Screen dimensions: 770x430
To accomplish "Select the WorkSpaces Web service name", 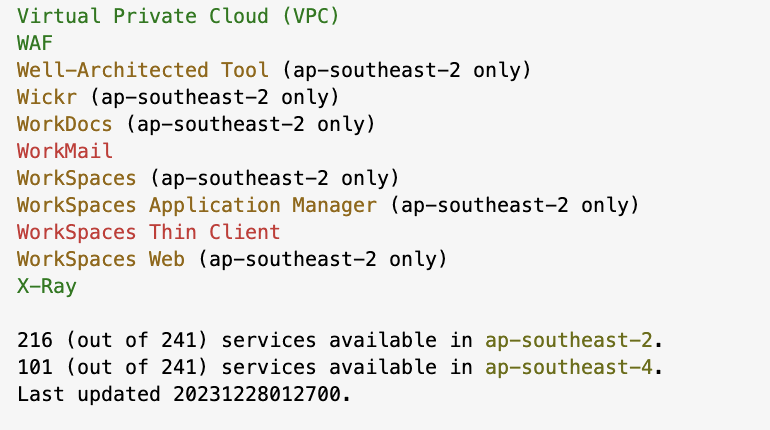I will pyautogui.click(x=101, y=259).
